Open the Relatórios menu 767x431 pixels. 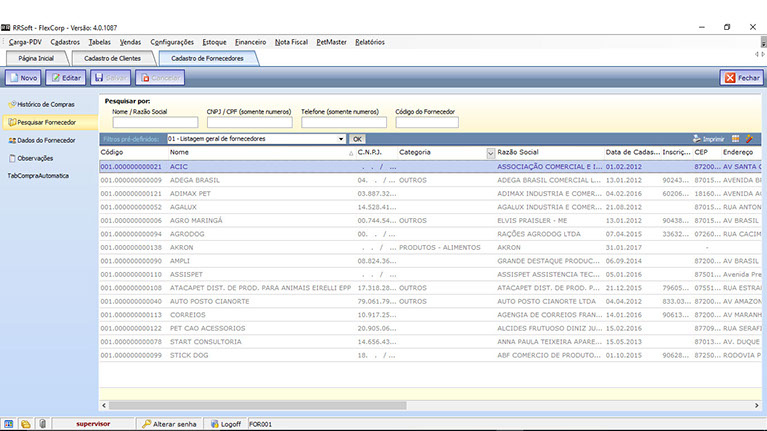point(370,42)
